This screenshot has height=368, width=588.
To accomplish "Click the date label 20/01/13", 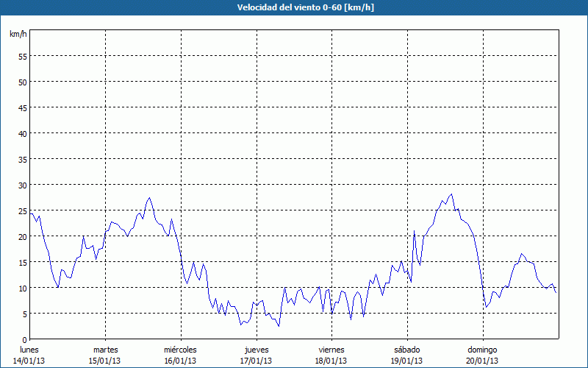I will [482, 361].
